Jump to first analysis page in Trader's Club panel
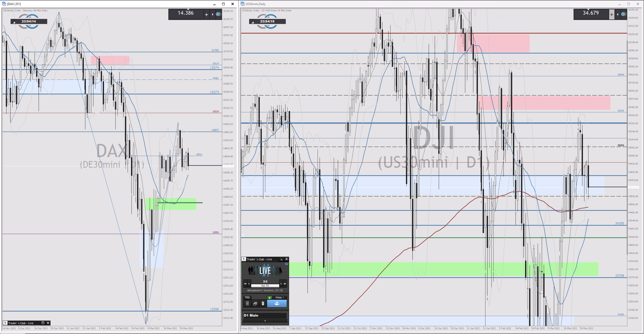 coord(245,284)
